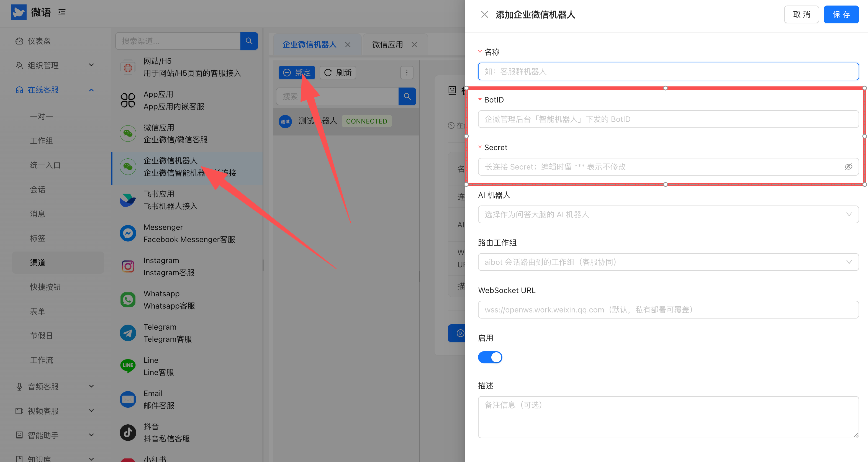Click the 保存 button
The width and height of the screenshot is (868, 462).
(x=841, y=14)
